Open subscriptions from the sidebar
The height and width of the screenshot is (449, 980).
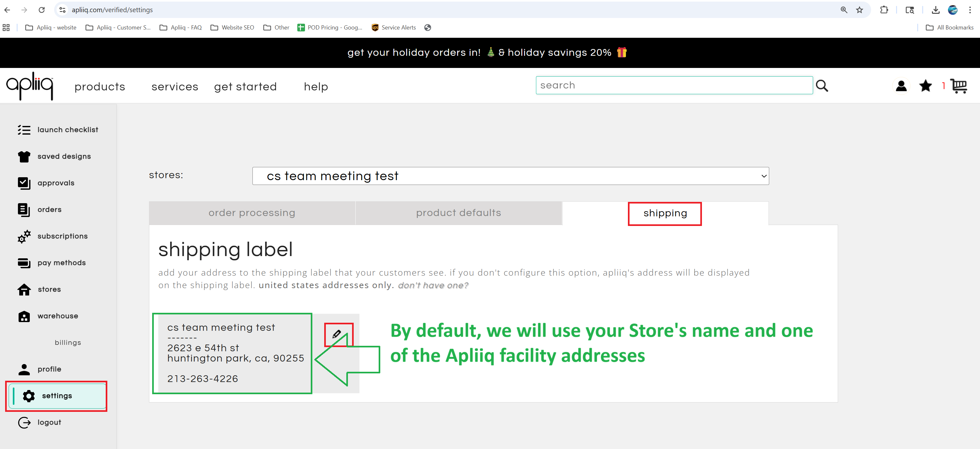click(62, 236)
